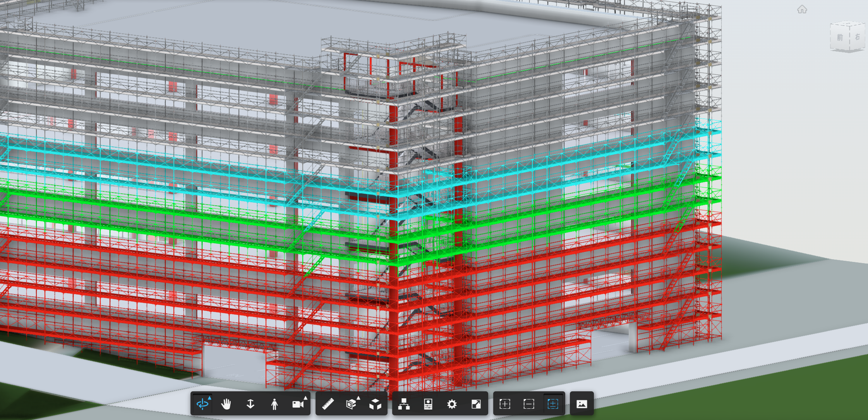
Task: Choose the Zoom/Dolly arrows tool
Action: click(250, 404)
